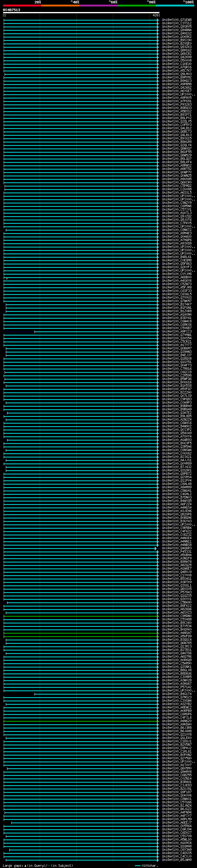The height and width of the screenshot is (868, 197).
Task: Select the UniRef100_A3N1F9 hit
Action: (176, 559)
